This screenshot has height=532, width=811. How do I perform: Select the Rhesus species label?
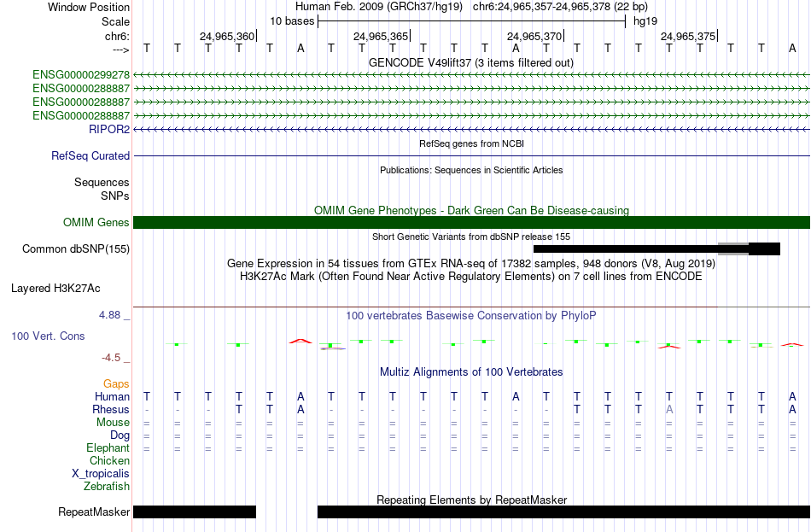[x=111, y=409]
